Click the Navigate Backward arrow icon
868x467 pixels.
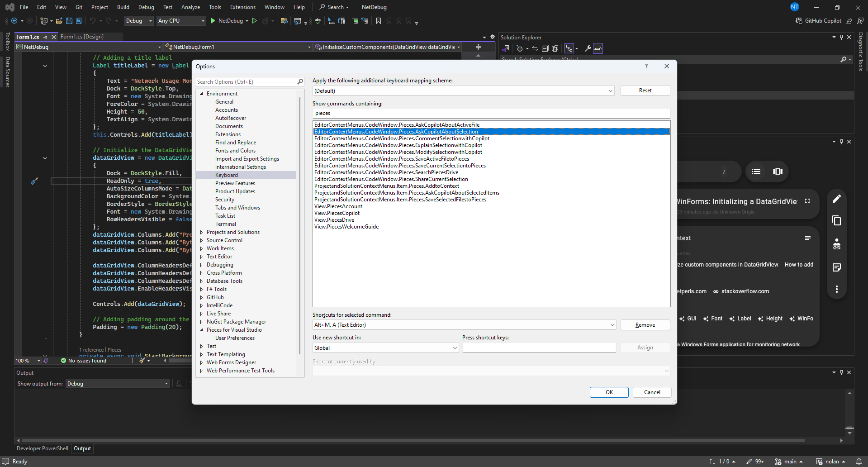click(14, 21)
